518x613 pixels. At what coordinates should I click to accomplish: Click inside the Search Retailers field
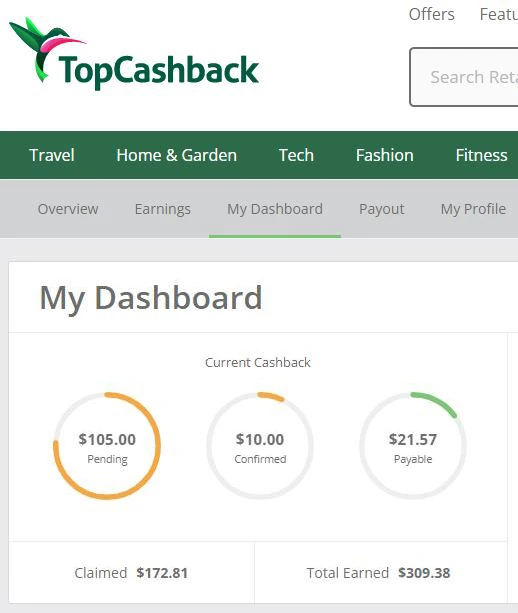(464, 77)
